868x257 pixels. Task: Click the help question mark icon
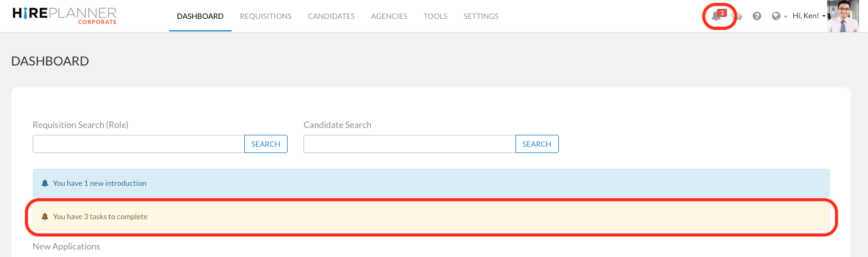tap(757, 16)
